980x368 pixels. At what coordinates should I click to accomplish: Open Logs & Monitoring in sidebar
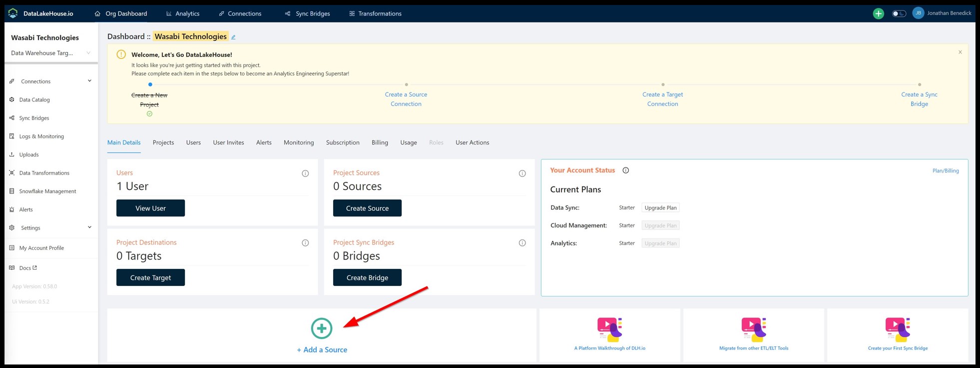pyautogui.click(x=41, y=136)
